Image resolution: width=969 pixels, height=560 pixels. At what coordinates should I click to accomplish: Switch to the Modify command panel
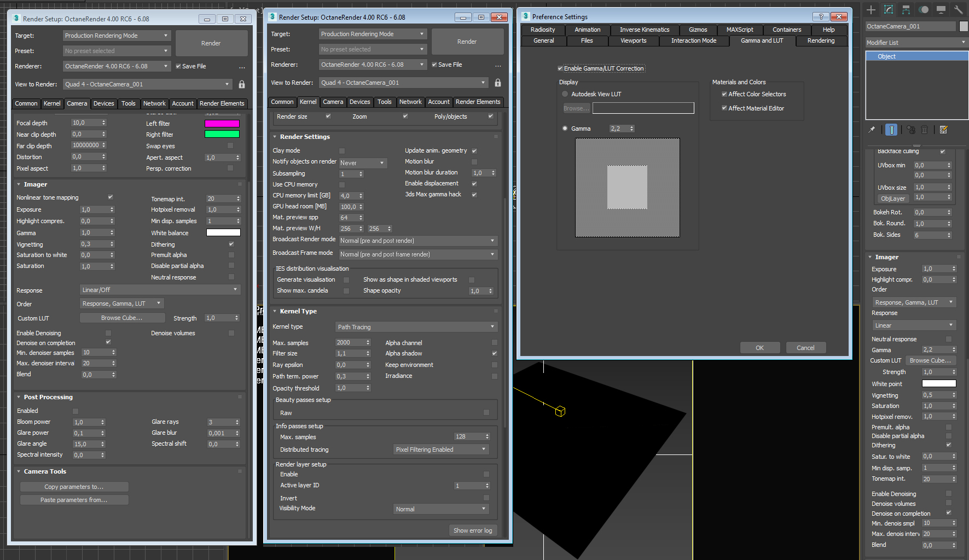[889, 9]
